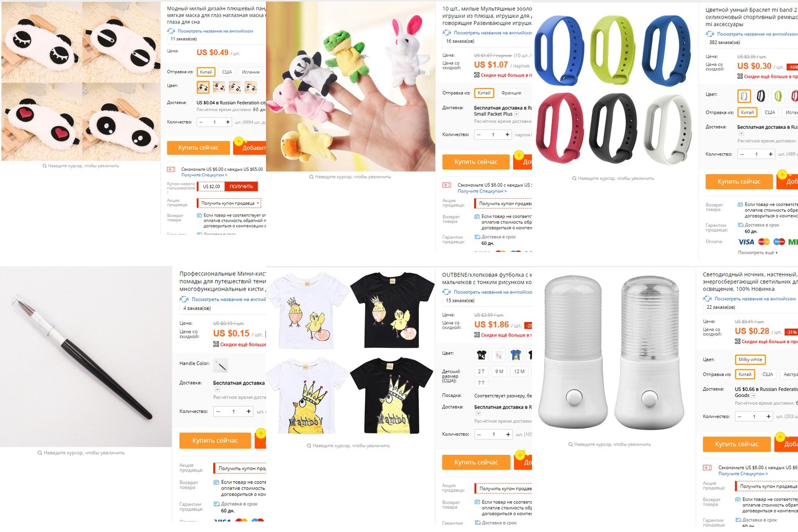Viewport: 798px width, 532px height.
Task: Click the VISA payment icon for wristband
Action: (x=746, y=242)
